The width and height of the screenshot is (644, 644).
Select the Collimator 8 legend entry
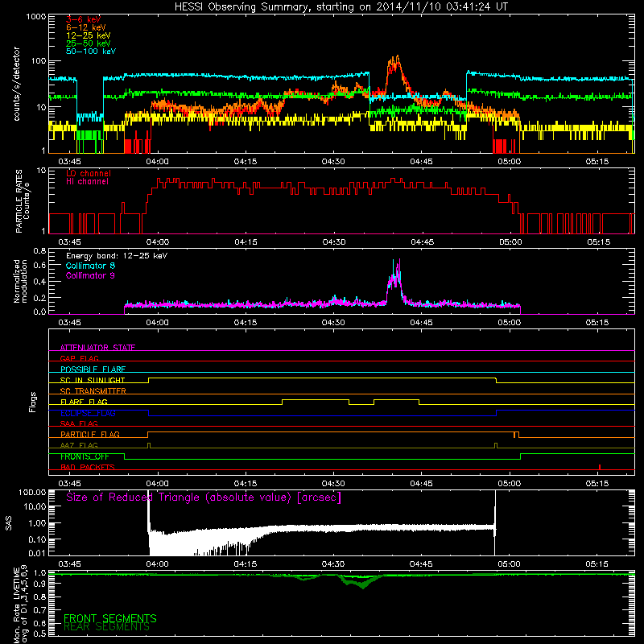point(90,266)
